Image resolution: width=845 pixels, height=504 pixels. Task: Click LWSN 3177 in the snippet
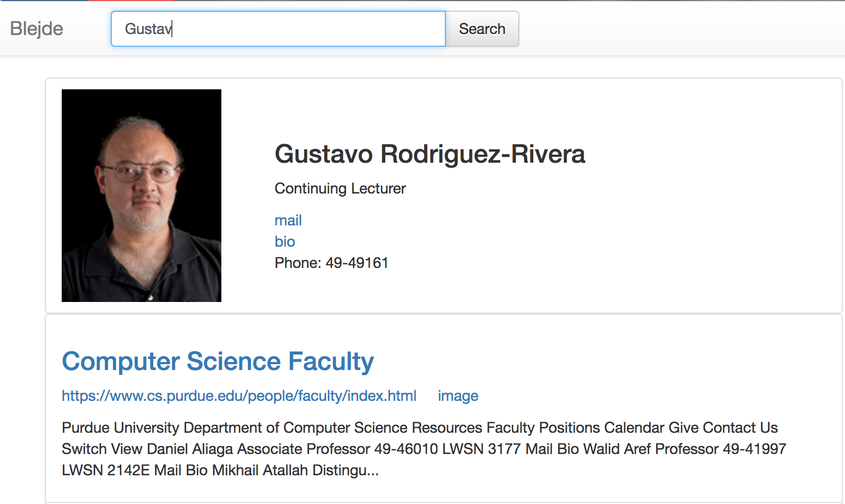(482, 449)
